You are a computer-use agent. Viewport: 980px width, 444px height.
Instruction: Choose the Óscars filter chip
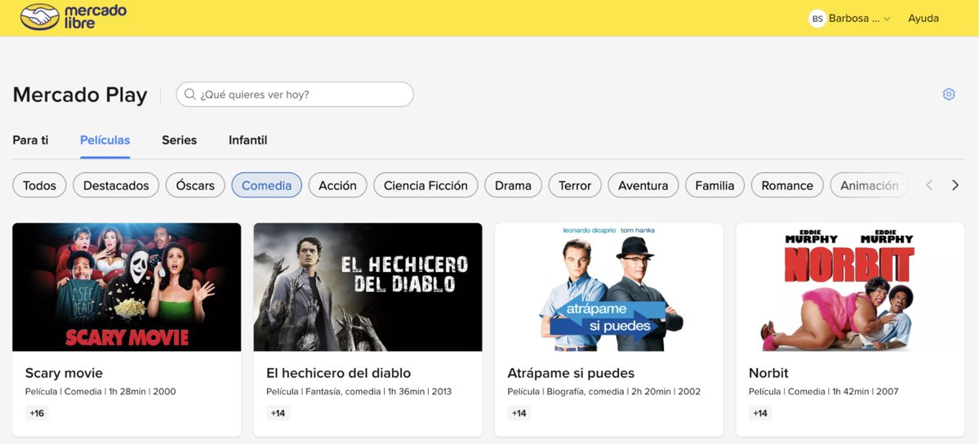coord(195,185)
